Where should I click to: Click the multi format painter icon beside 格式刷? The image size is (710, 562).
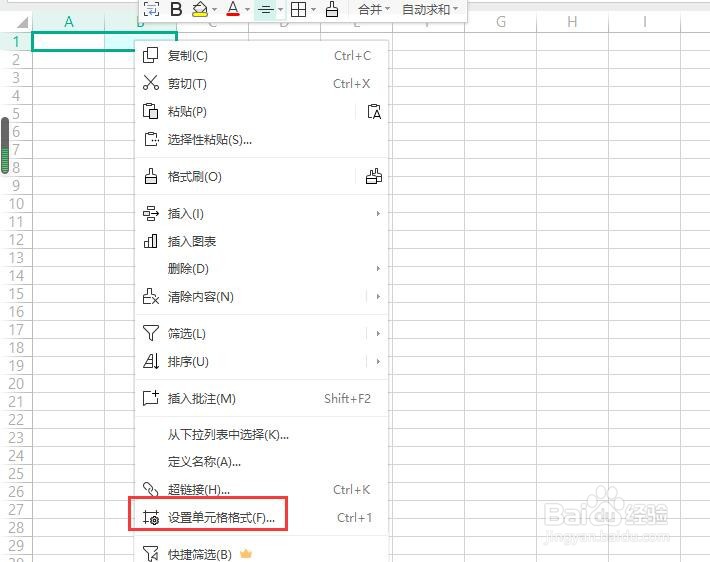pyautogui.click(x=374, y=176)
